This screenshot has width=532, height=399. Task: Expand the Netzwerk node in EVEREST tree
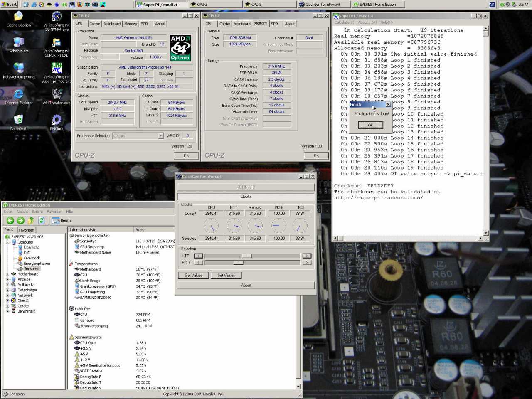click(7, 296)
